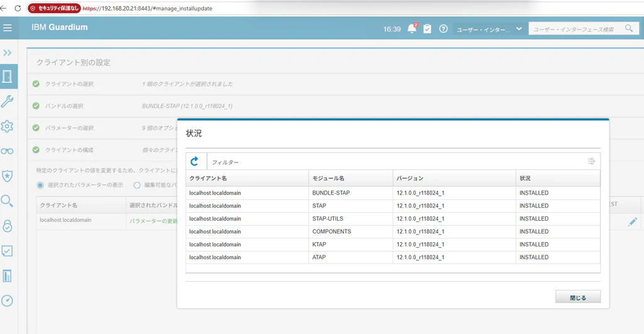Expand the sidebar with double chevron
Image resolution: width=644 pixels, height=334 pixels.
pyautogui.click(x=8, y=53)
